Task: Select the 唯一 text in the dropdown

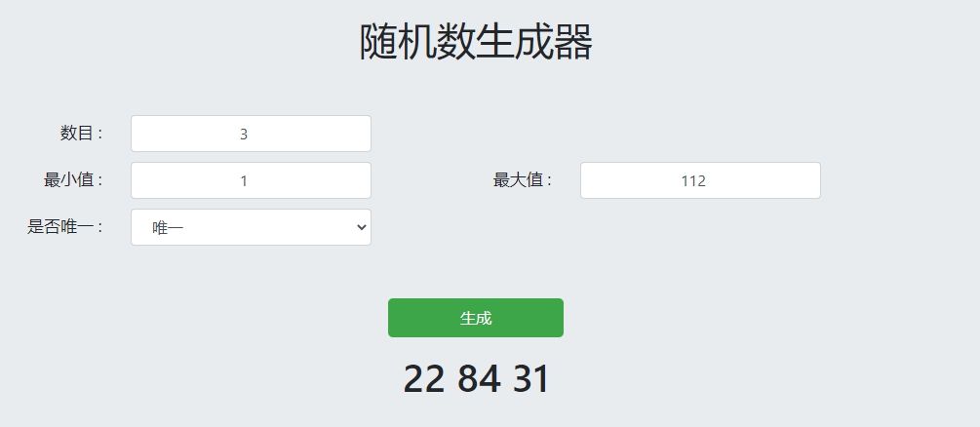Action: click(168, 228)
